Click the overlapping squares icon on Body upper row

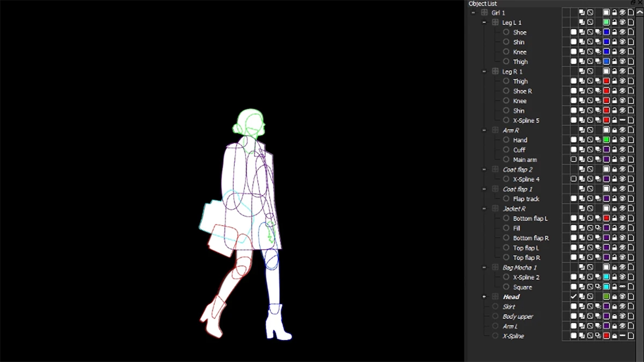point(582,316)
